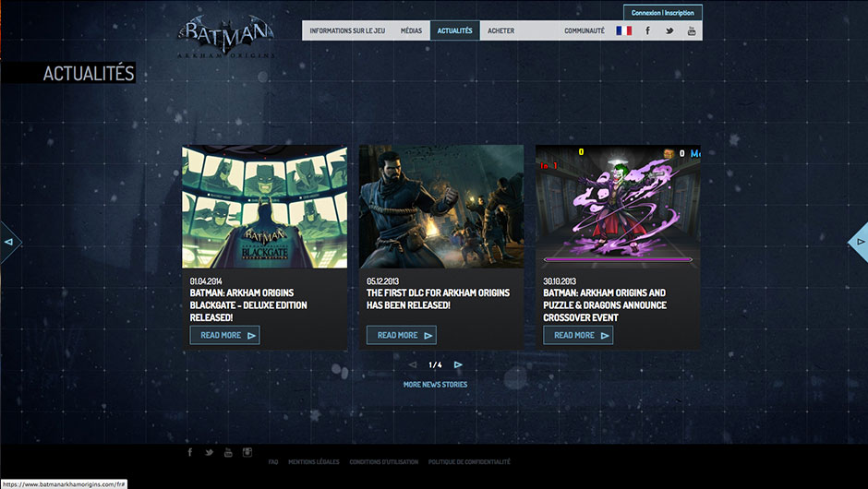Screen dimensions: 868x489
Task: Open the Médias menu item
Action: click(411, 31)
